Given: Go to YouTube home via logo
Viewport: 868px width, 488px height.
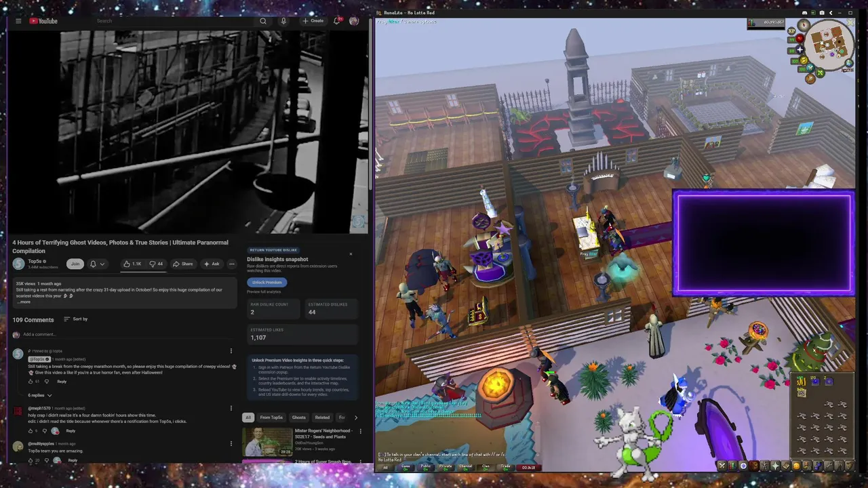Looking at the screenshot, I should [x=43, y=21].
